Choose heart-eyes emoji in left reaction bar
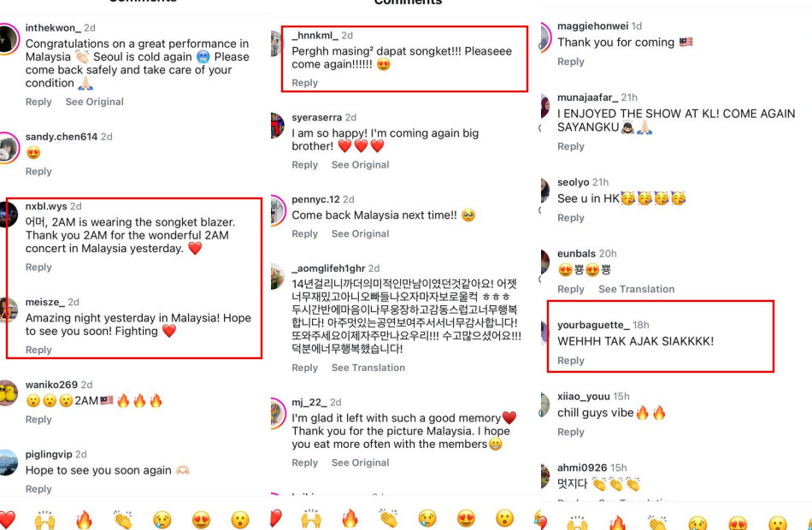The image size is (812, 530). point(201,520)
